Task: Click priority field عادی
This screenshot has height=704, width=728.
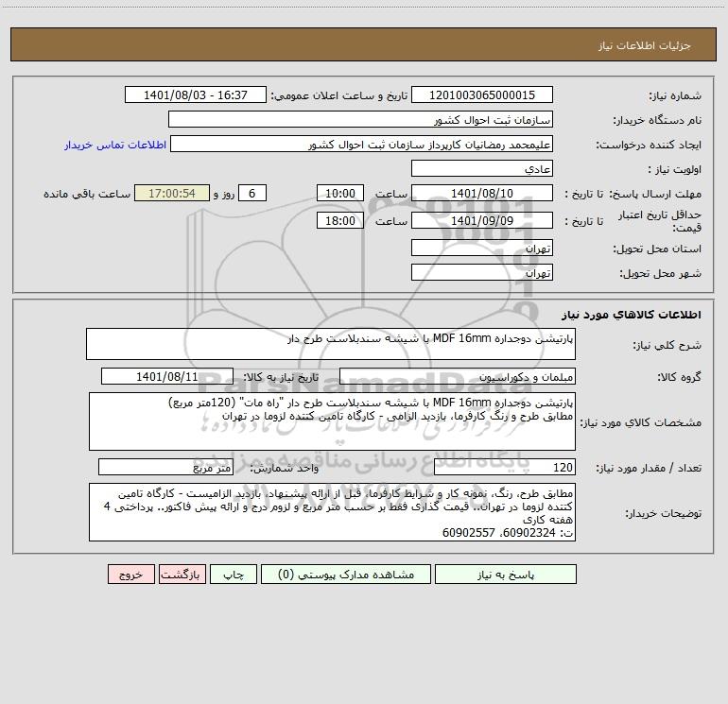Action: point(482,168)
